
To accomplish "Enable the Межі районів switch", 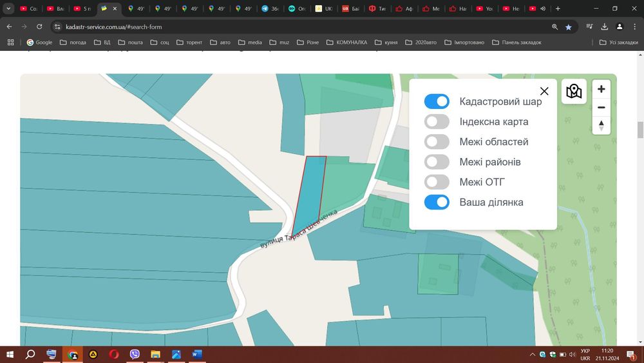I will click(x=437, y=162).
